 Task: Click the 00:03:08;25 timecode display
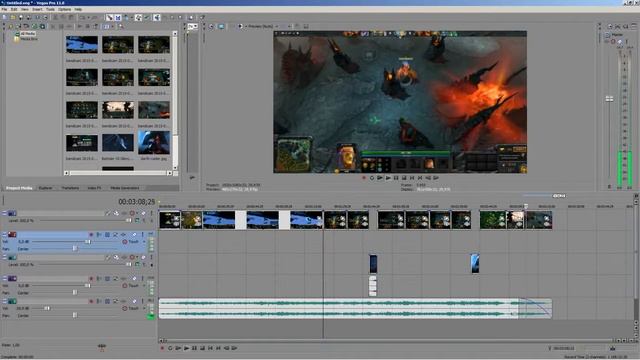(x=137, y=202)
